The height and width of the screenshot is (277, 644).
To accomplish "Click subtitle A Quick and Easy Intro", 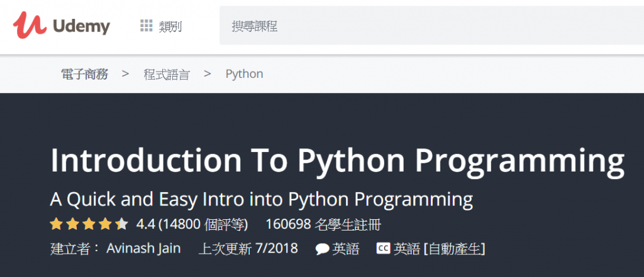I will (261, 200).
